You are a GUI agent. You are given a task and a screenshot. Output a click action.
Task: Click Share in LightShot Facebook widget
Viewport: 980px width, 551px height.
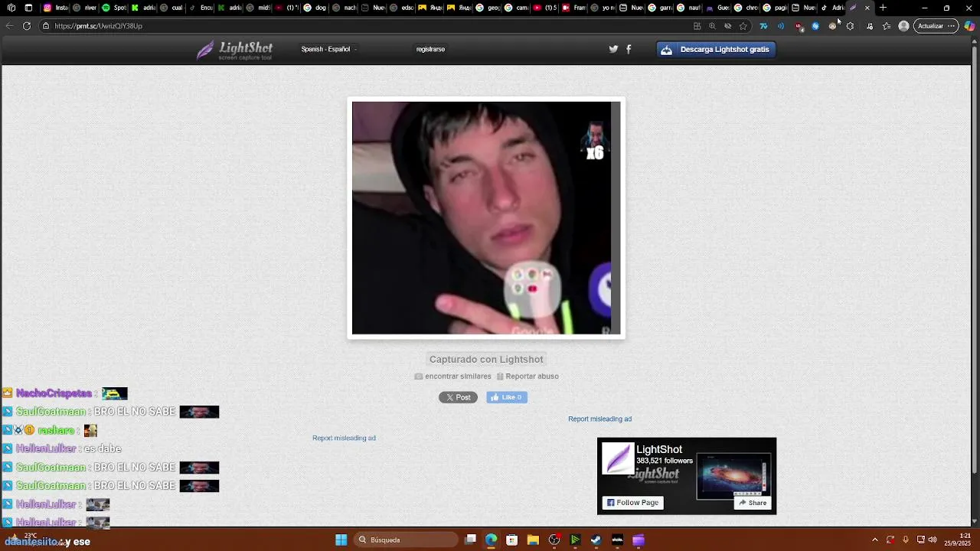click(753, 503)
